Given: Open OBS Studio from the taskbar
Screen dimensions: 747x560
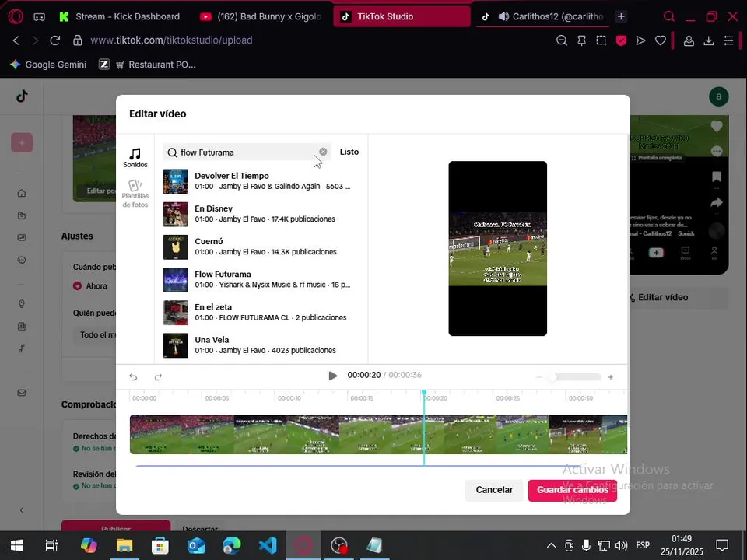Looking at the screenshot, I should point(339,545).
